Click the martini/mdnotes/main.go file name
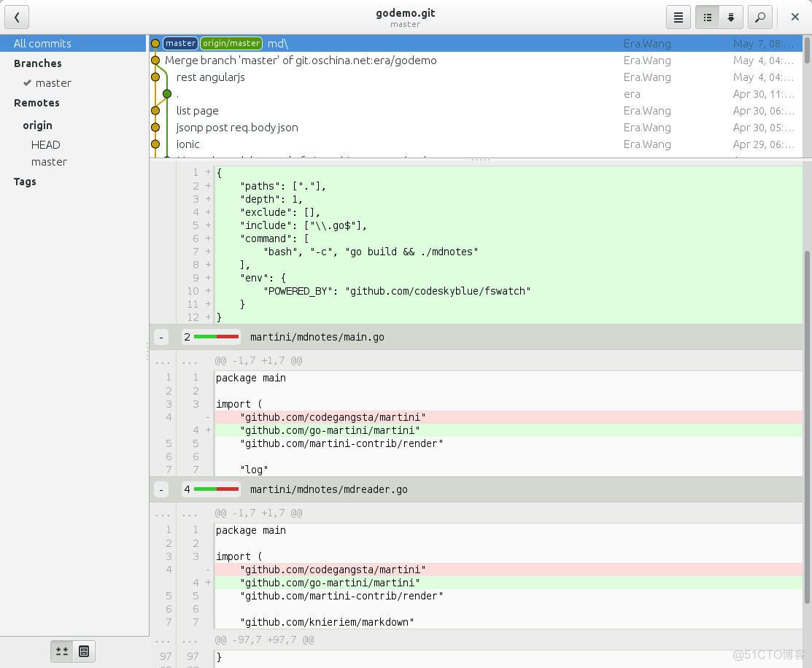The height and width of the screenshot is (668, 812). 317,337
